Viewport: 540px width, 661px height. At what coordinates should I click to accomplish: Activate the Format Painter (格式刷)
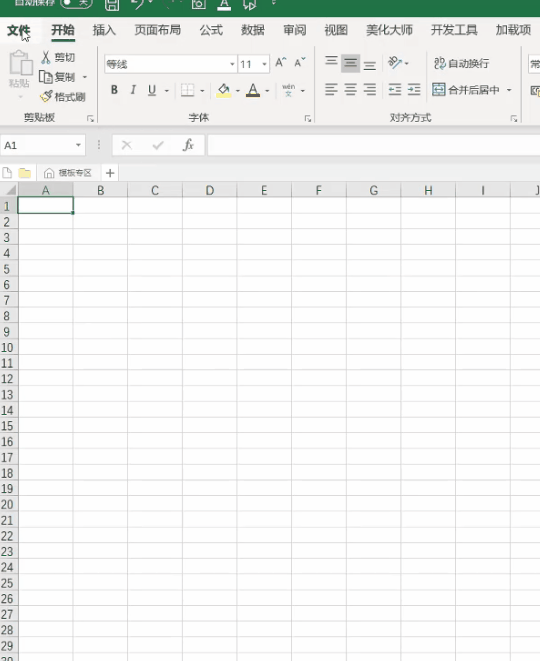[x=62, y=97]
